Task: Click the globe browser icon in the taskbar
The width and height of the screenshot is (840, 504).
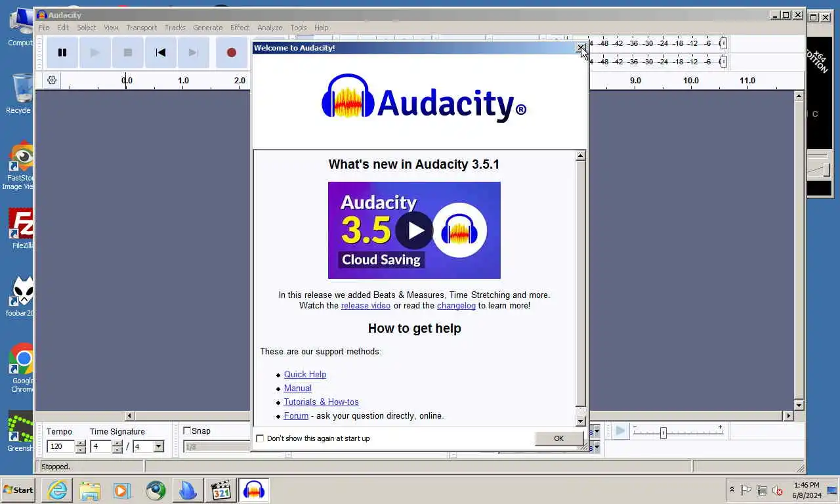Action: 156,490
